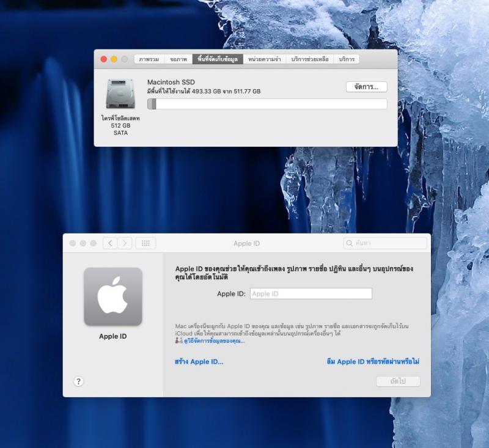Click the storage usage bar
The width and height of the screenshot is (489, 448).
point(267,104)
